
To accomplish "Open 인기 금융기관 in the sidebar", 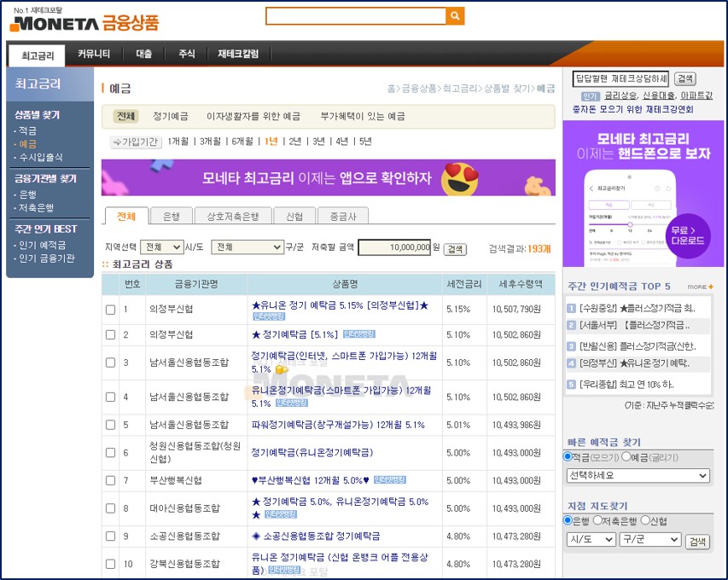I will [46, 258].
